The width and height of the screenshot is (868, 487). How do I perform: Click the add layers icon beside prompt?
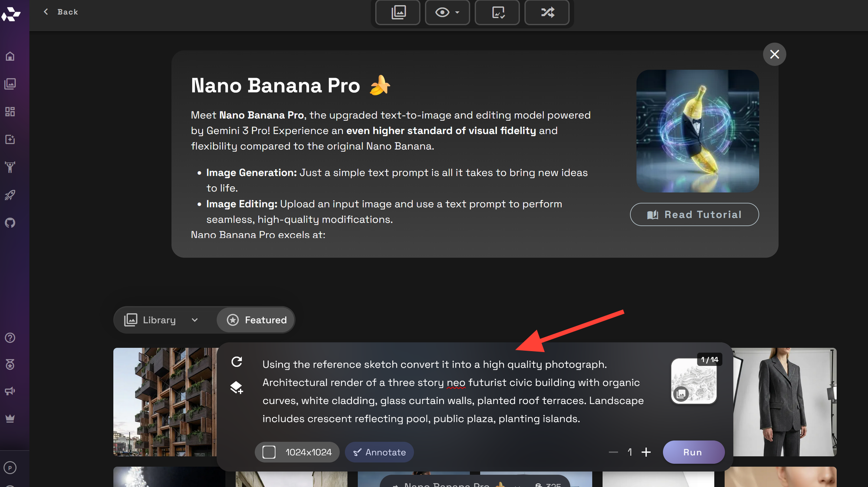[237, 387]
